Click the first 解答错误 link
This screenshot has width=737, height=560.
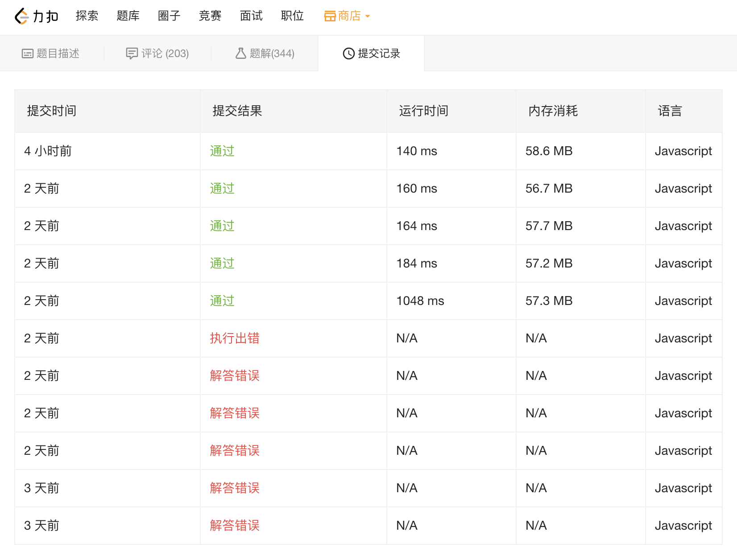234,376
